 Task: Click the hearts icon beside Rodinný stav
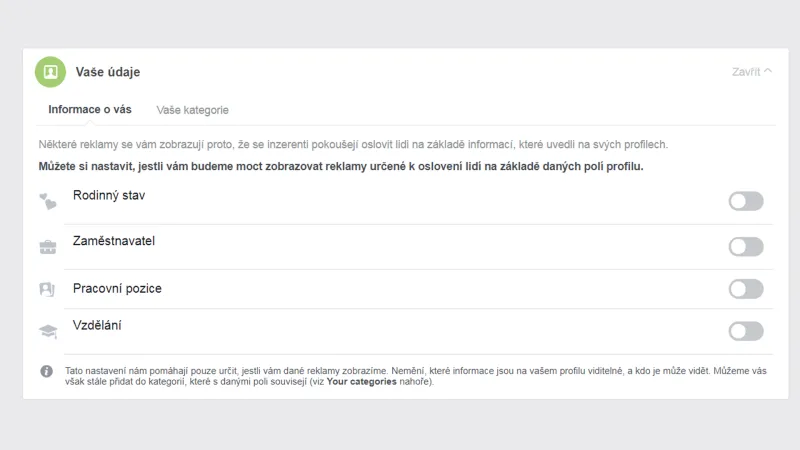pyautogui.click(x=47, y=202)
